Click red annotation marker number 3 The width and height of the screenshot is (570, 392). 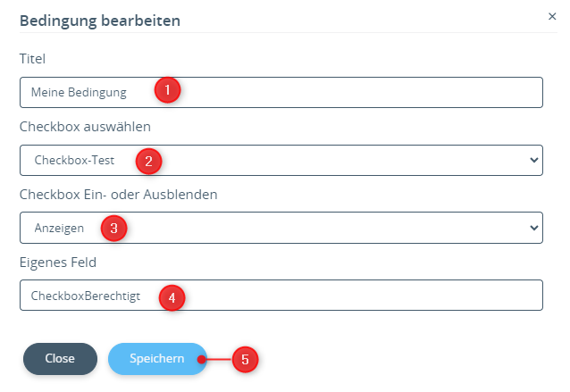pyautogui.click(x=113, y=229)
